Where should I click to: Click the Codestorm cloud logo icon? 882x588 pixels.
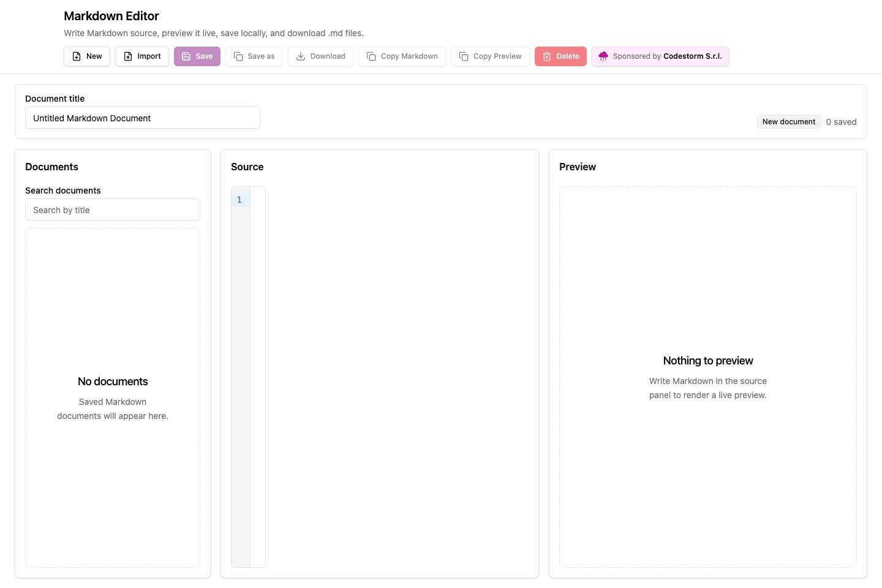603,56
